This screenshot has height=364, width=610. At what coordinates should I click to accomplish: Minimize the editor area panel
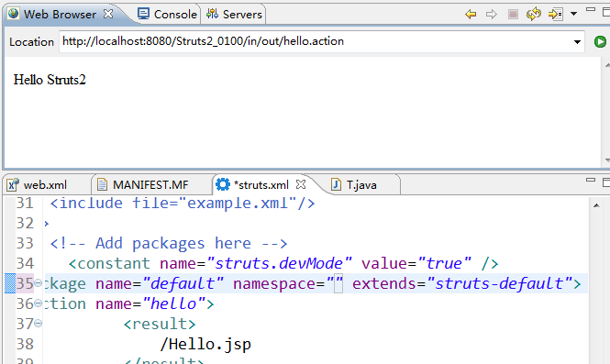click(591, 180)
